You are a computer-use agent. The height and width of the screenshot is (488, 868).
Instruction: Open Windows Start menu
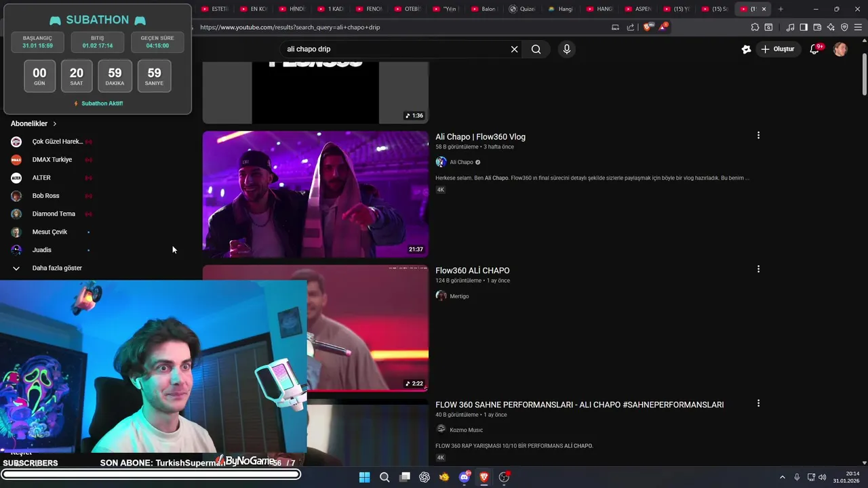point(364,477)
